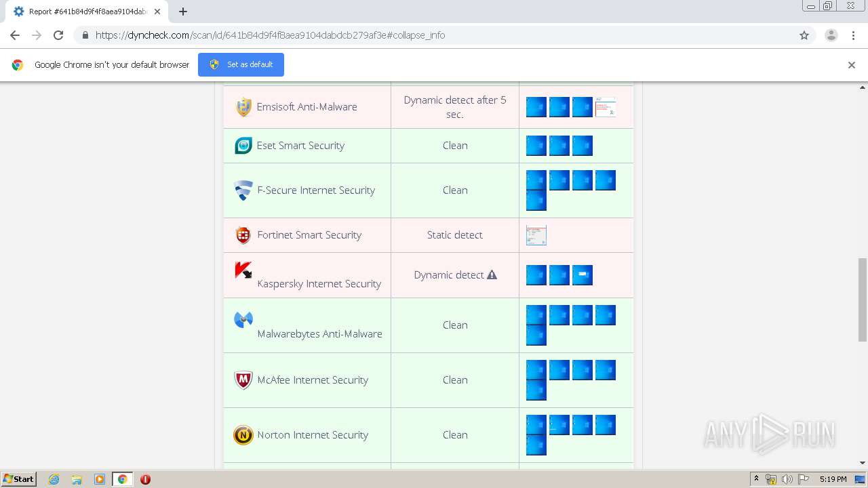Close the Report #641b84d9 tab
This screenshot has width=868, height=488.
pyautogui.click(x=157, y=12)
